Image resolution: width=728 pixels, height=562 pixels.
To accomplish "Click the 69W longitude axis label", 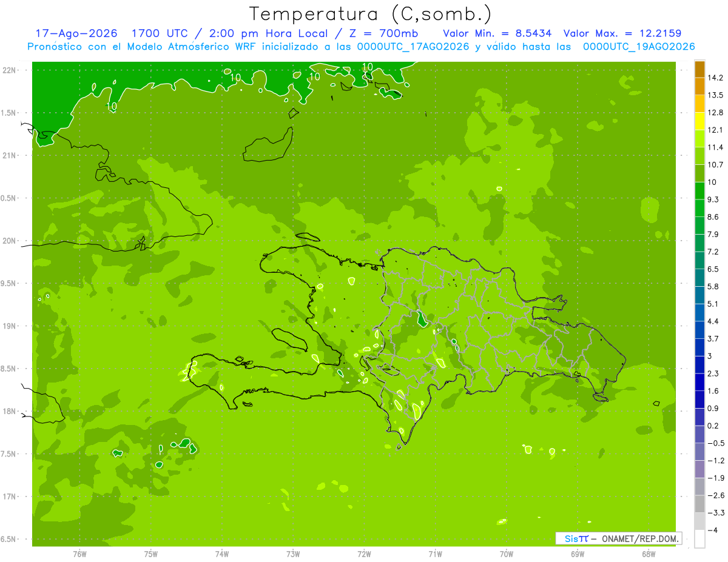I will tap(578, 554).
